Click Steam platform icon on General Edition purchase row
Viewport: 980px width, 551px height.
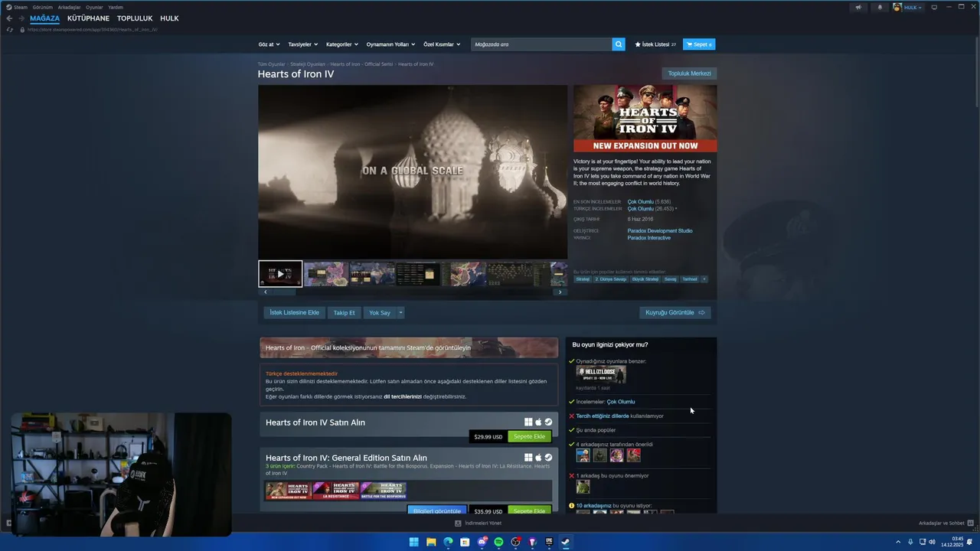548,458
